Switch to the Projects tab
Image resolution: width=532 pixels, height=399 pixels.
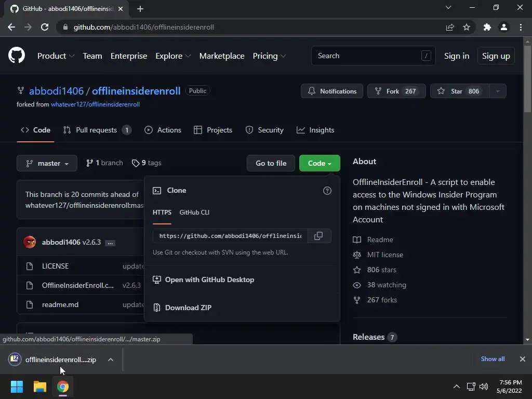coord(213,130)
